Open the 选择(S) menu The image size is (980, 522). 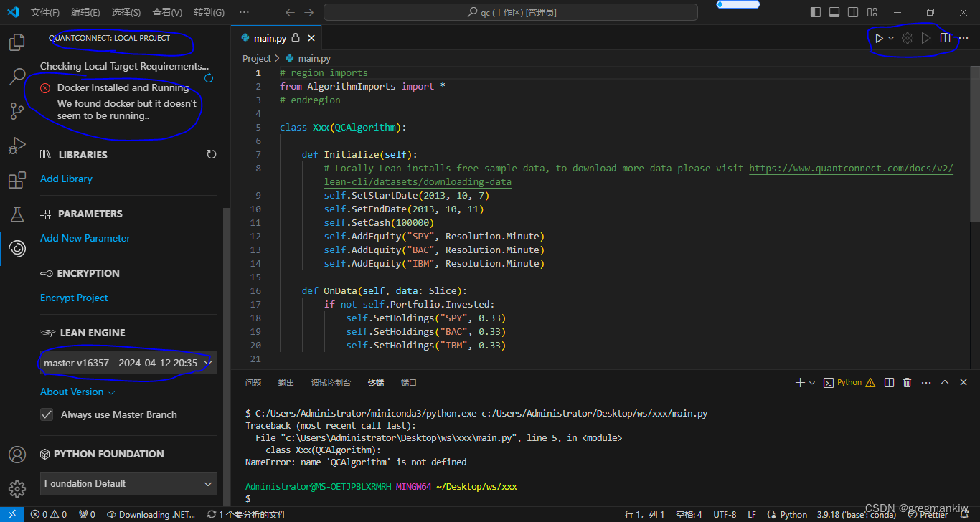tap(126, 12)
